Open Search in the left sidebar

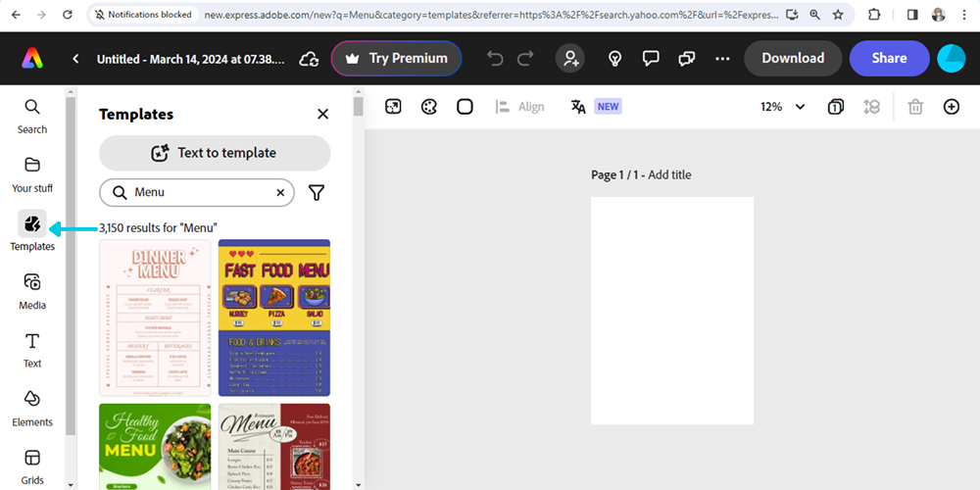click(32, 117)
